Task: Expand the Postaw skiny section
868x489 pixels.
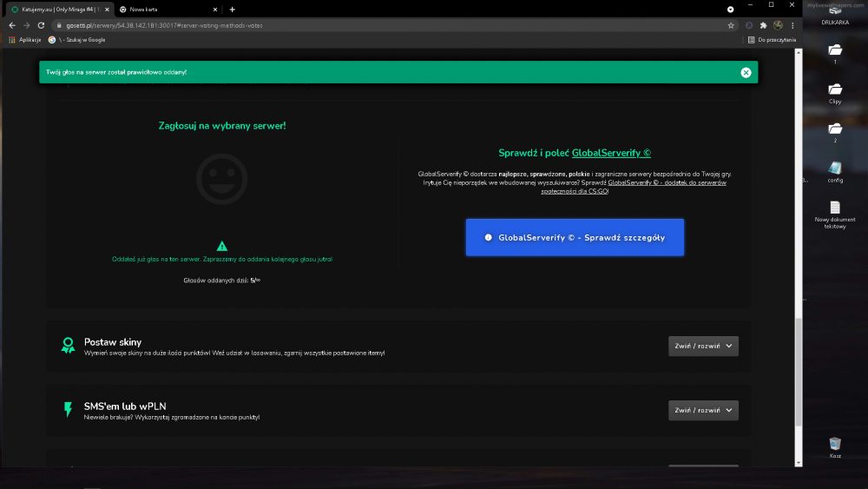Action: [703, 346]
